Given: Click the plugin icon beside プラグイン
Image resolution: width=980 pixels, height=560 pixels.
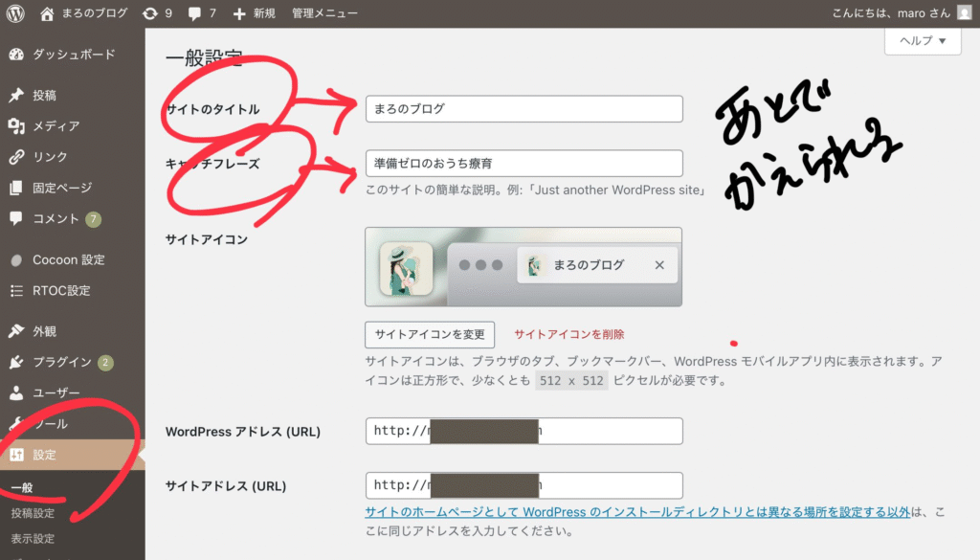Looking at the screenshot, I should pos(16,362).
